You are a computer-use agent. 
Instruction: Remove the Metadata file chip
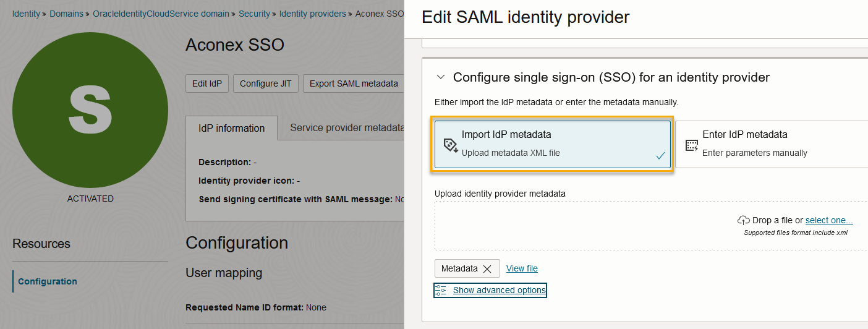[487, 269]
